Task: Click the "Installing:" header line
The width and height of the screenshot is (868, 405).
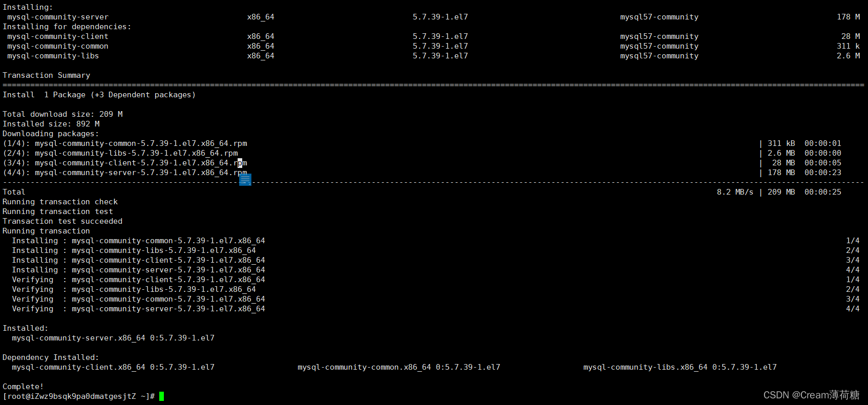Action: point(28,7)
